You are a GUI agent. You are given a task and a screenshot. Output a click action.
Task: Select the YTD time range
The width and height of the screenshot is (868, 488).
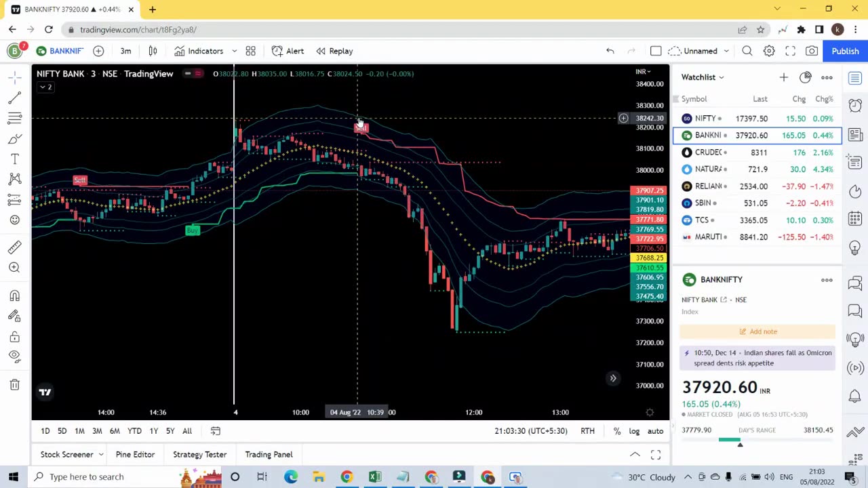click(x=134, y=431)
